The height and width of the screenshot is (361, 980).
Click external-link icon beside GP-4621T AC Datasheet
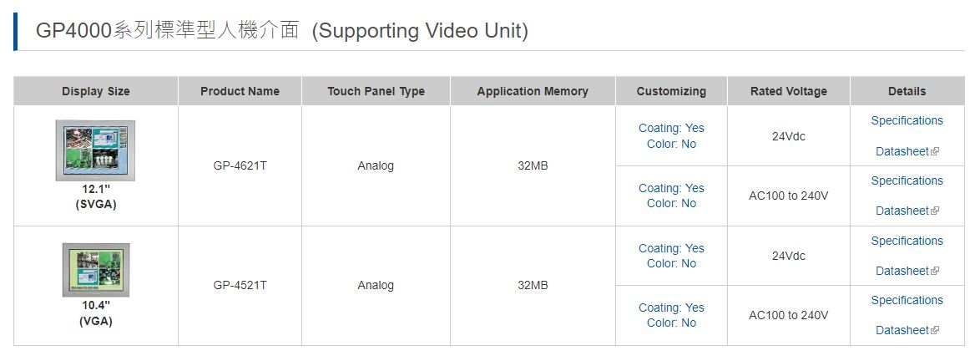pos(935,211)
